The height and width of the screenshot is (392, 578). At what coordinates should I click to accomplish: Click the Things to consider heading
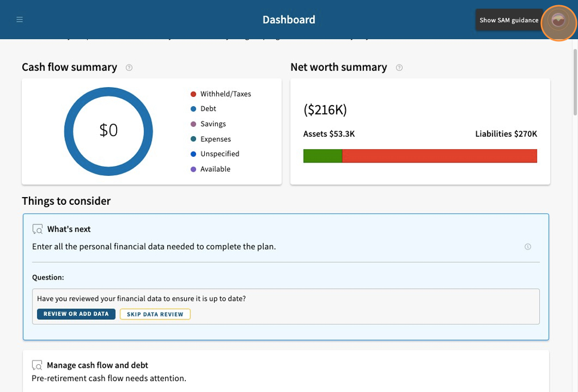[67, 201]
